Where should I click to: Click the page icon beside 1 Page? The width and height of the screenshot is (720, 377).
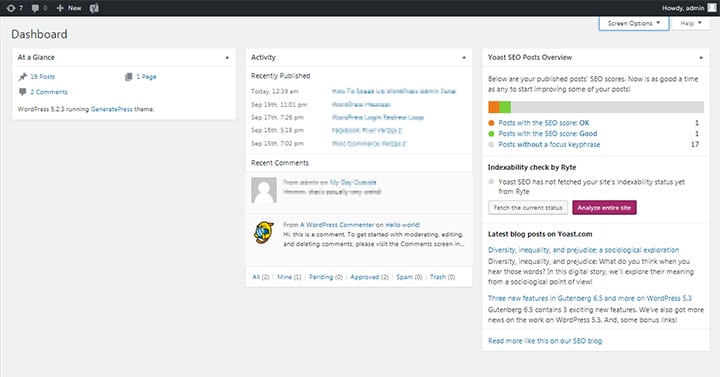point(129,77)
